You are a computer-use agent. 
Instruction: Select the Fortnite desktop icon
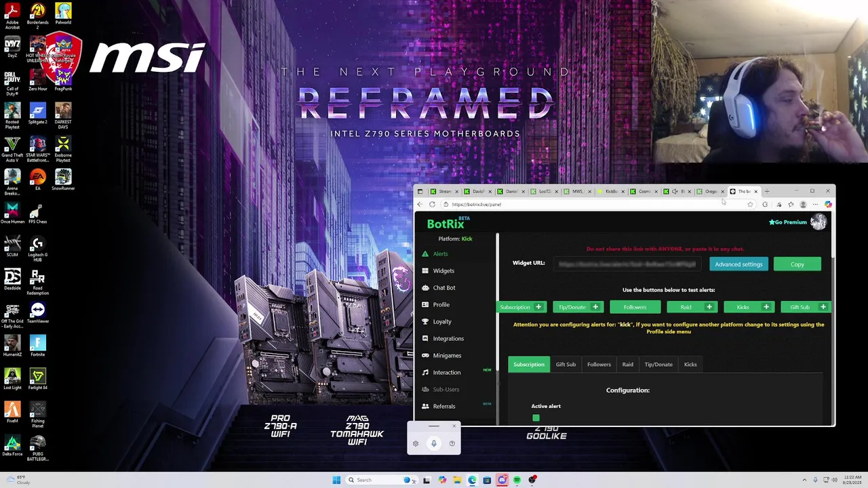(37, 346)
